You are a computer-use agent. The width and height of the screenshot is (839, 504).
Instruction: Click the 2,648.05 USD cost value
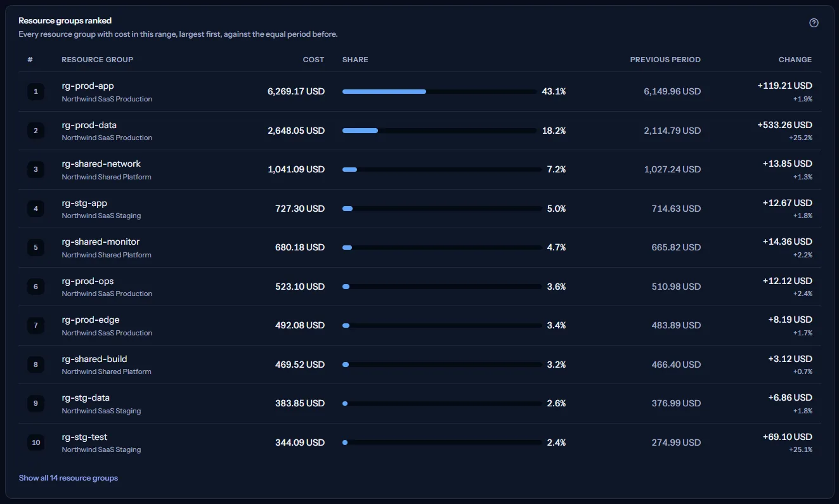pyautogui.click(x=296, y=131)
